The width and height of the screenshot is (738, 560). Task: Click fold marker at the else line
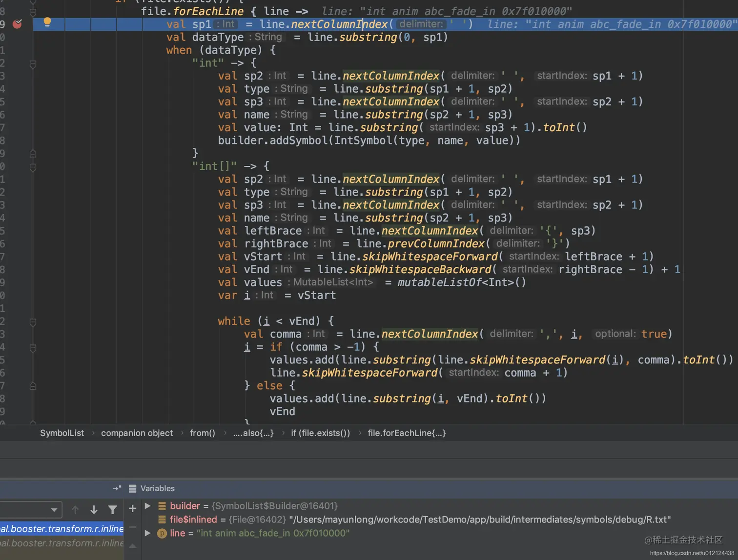(x=33, y=386)
